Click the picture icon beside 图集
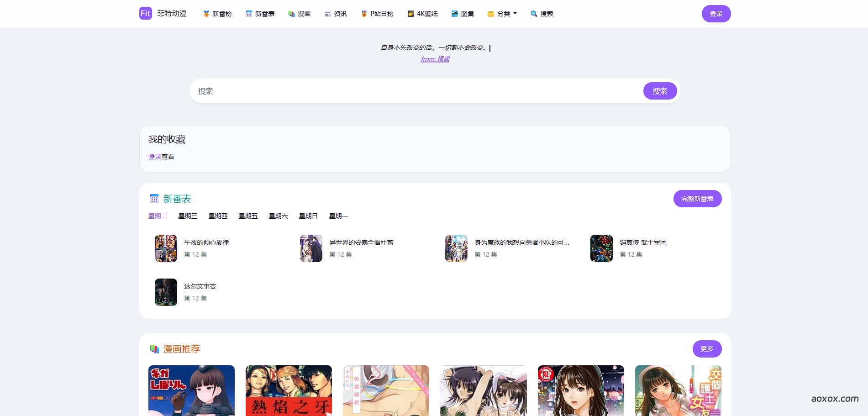Viewport: 868px width, 416px height. coord(454,14)
